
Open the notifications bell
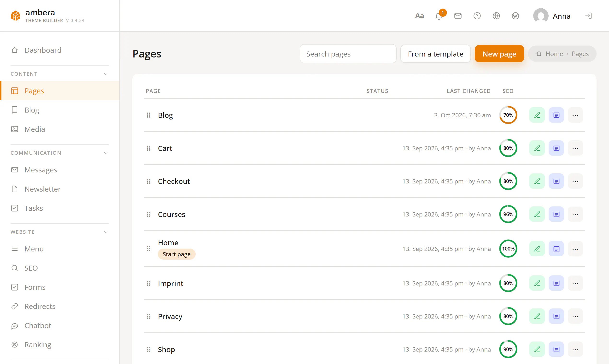(439, 16)
